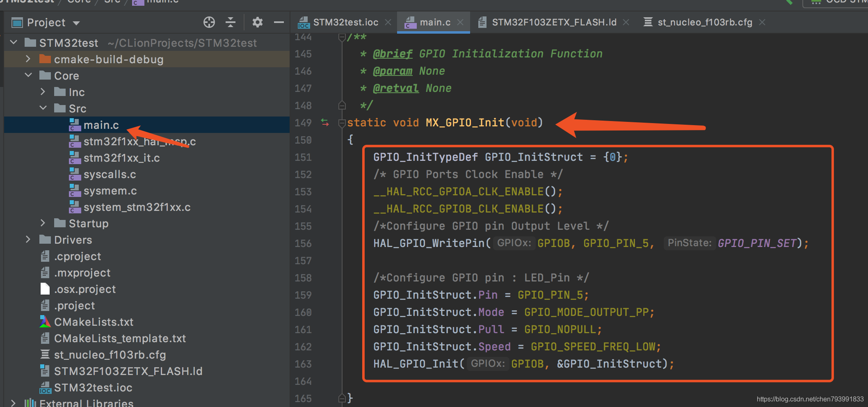Click HAL_GPIO_Init function call
The width and height of the screenshot is (868, 407).
pos(416,364)
